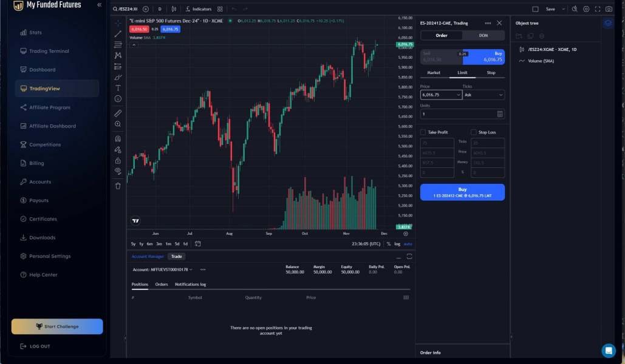Switch to the DOM tab
The image size is (625, 364).
pyautogui.click(x=483, y=35)
